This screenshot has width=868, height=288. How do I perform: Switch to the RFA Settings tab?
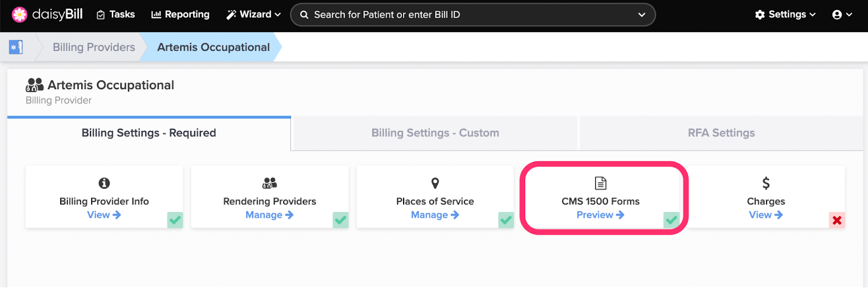tap(722, 133)
